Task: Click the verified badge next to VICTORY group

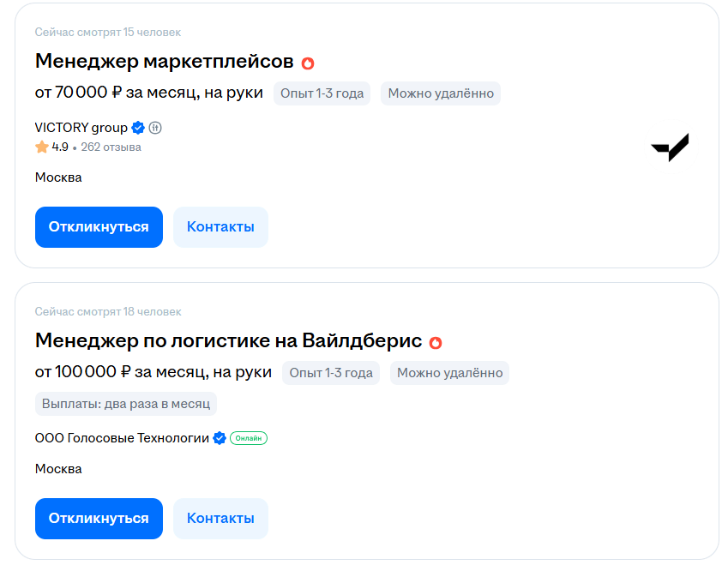Action: (138, 128)
